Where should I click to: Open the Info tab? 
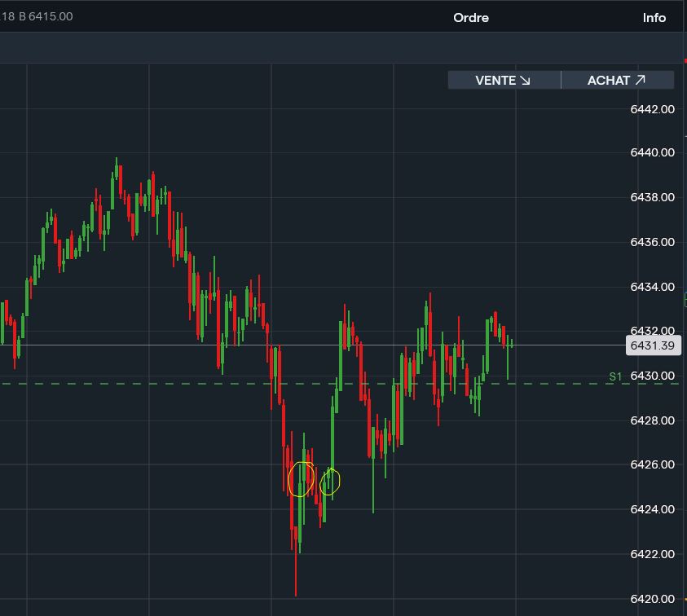[654, 18]
